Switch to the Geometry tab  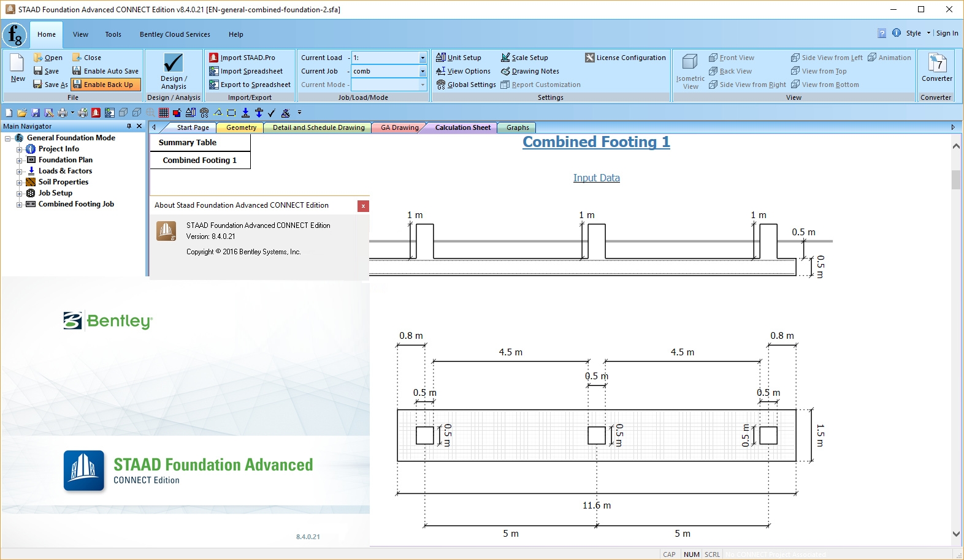[x=241, y=127]
